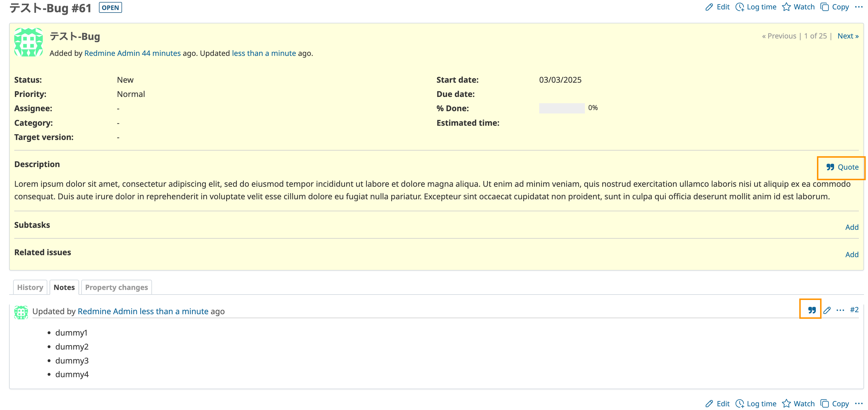Switch to the History tab

click(x=30, y=287)
